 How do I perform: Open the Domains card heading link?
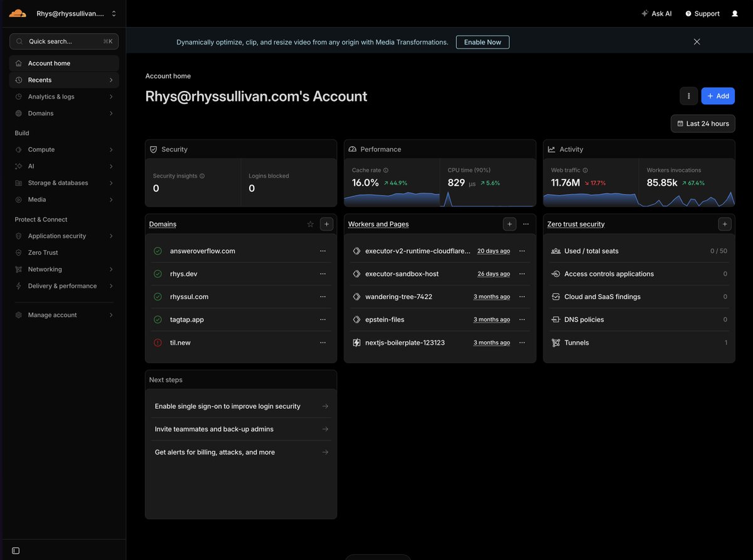(x=163, y=224)
